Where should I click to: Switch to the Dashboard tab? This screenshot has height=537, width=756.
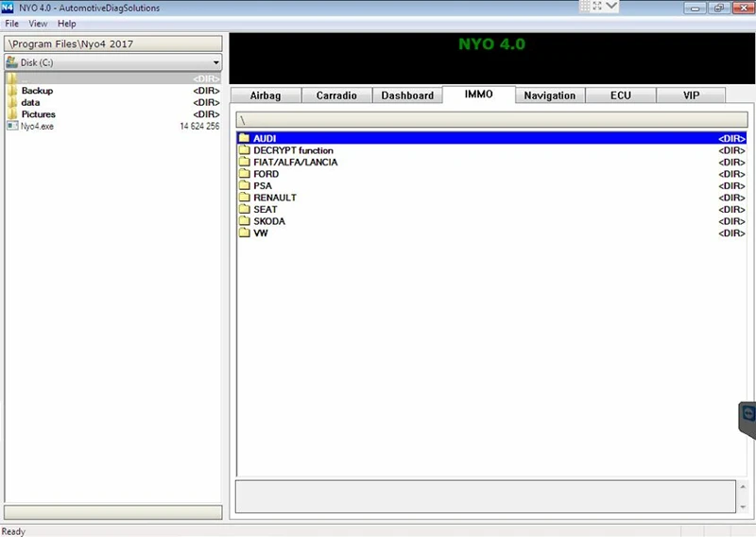click(x=407, y=95)
